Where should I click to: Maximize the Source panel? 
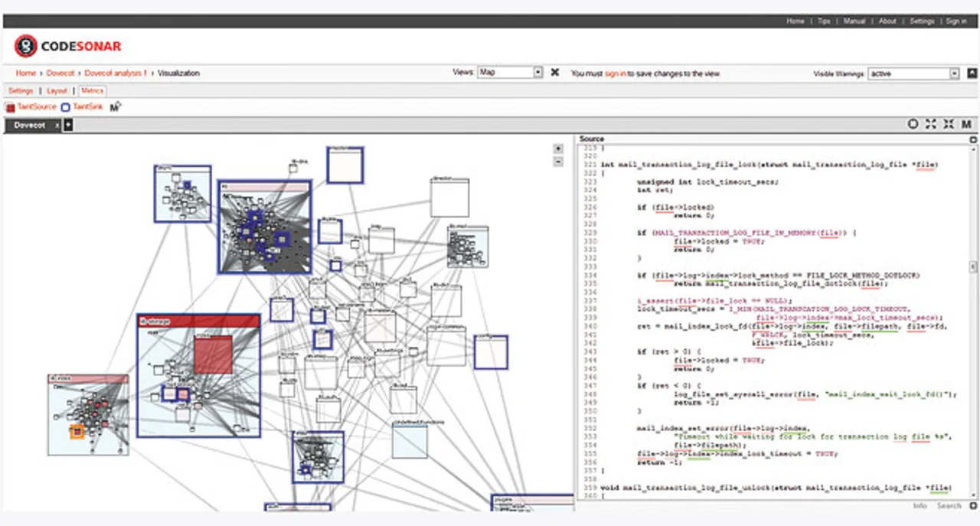(973, 139)
